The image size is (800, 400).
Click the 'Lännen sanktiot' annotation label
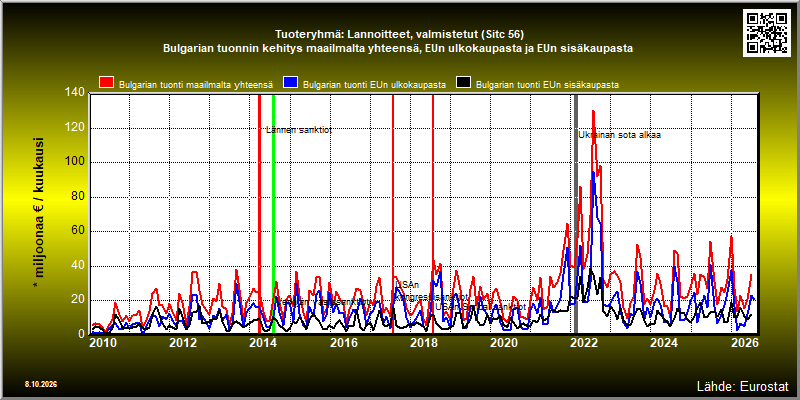tap(299, 130)
